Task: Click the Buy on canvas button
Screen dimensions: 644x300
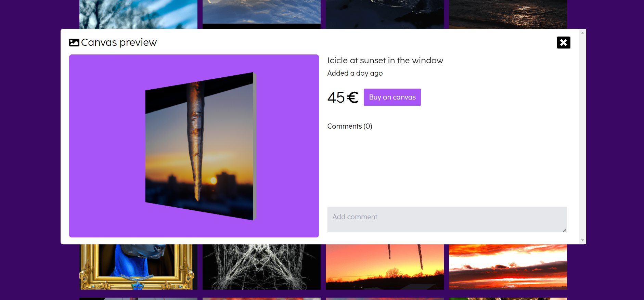Action: [392, 97]
